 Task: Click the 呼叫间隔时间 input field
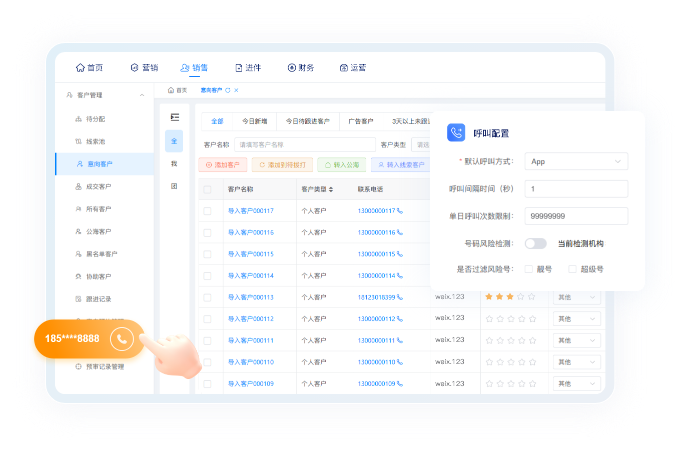point(576,189)
